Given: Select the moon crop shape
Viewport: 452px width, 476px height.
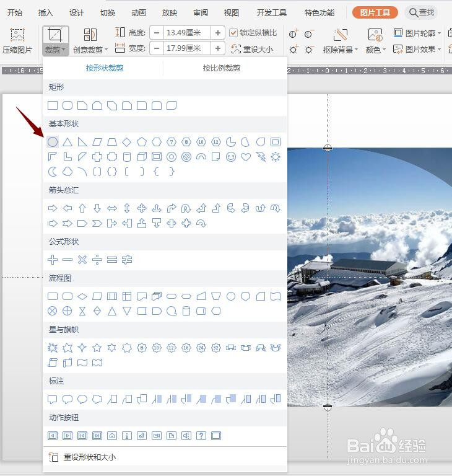Looking at the screenshot, I should point(53,172).
